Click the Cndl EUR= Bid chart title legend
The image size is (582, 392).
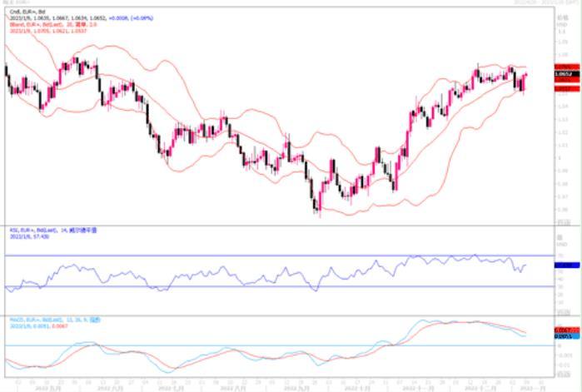(27, 12)
